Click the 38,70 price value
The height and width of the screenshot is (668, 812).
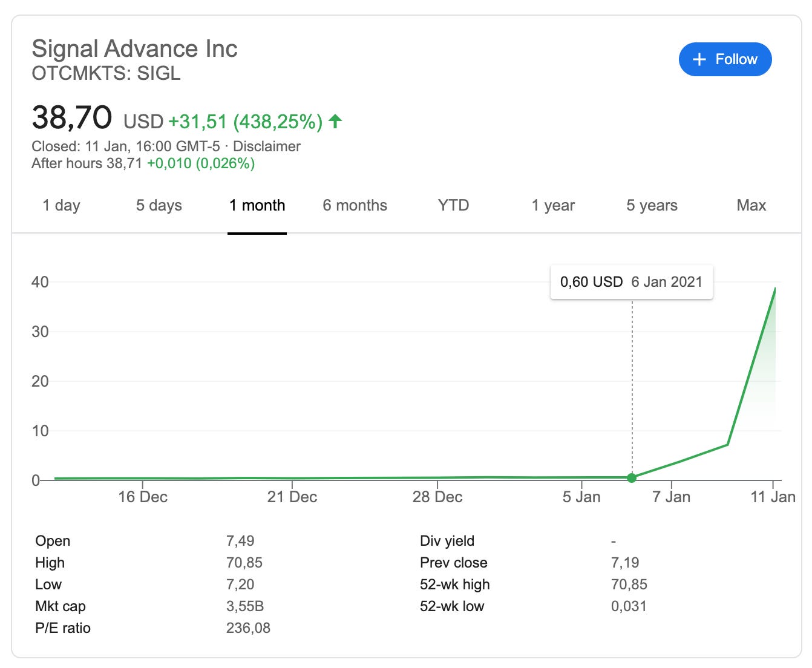72,117
